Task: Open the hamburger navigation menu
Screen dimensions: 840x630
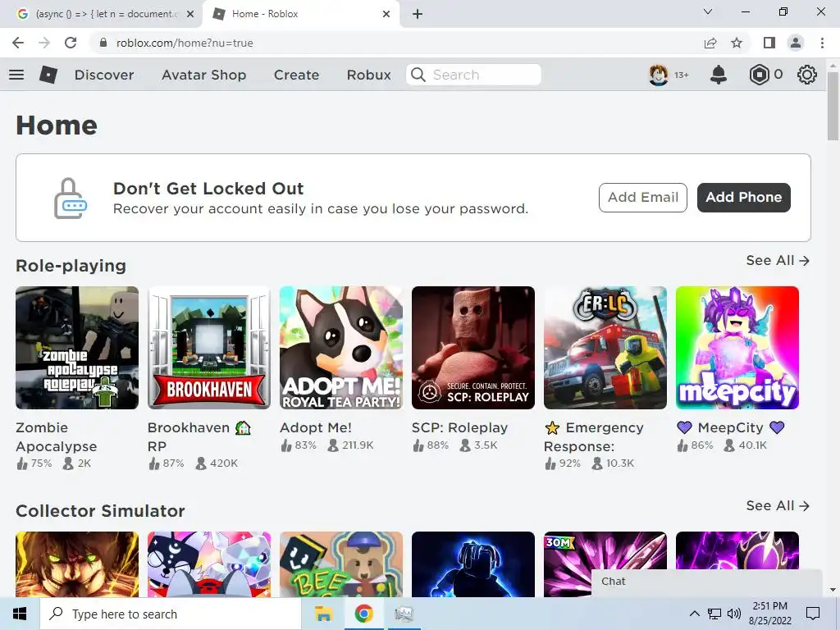Action: coord(16,75)
